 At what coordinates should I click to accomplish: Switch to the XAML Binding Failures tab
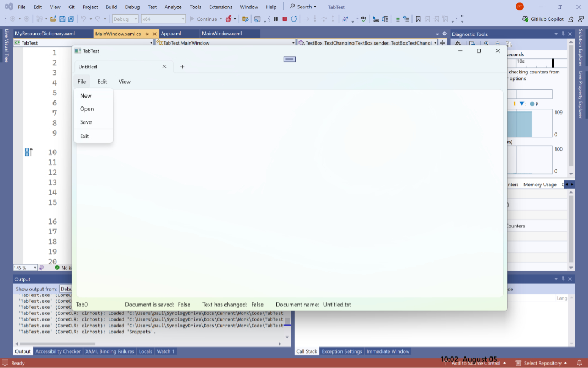point(110,351)
